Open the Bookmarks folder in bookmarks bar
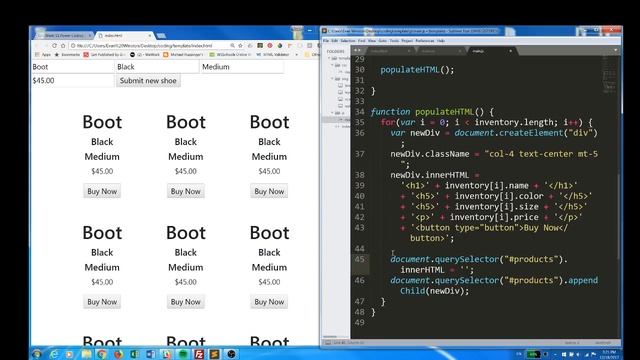This screenshot has height=360, width=640. click(x=68, y=54)
